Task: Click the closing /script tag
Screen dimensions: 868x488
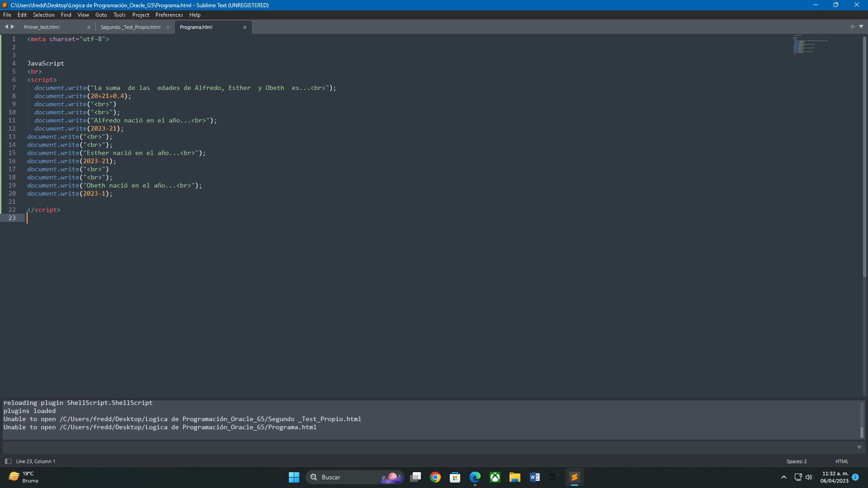Action: pyautogui.click(x=44, y=210)
